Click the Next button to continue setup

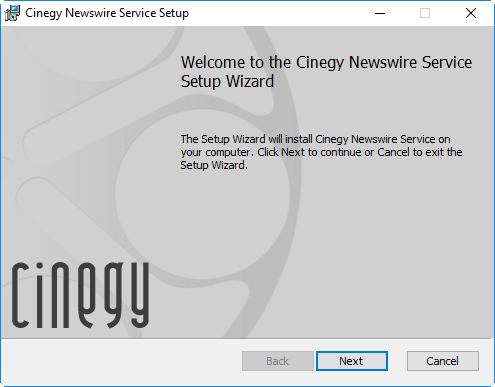(x=352, y=361)
